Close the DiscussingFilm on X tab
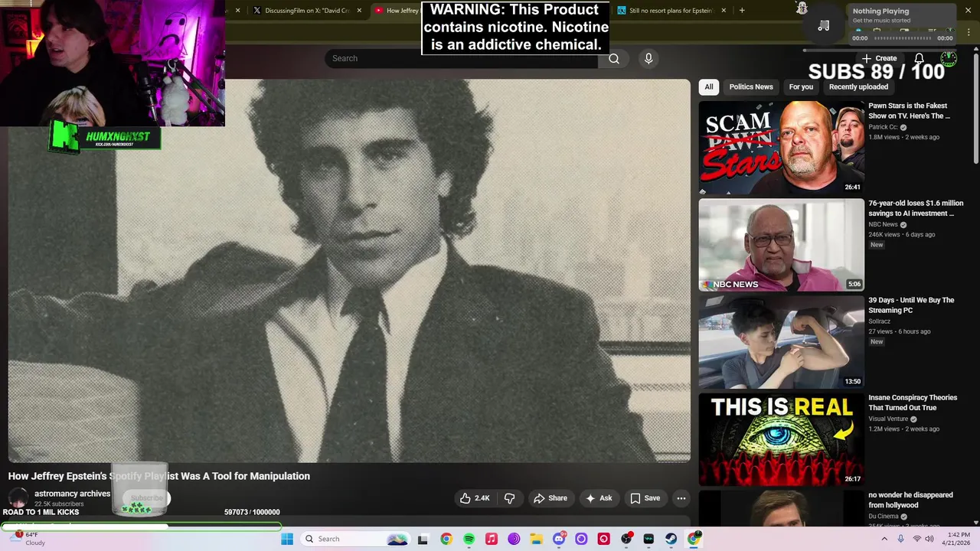This screenshot has width=980, height=551. pyautogui.click(x=359, y=11)
